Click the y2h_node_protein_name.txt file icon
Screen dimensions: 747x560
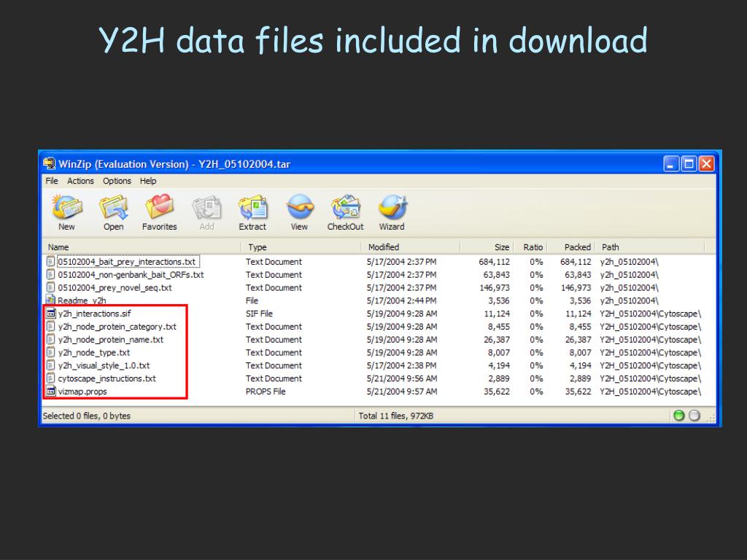[x=50, y=339]
